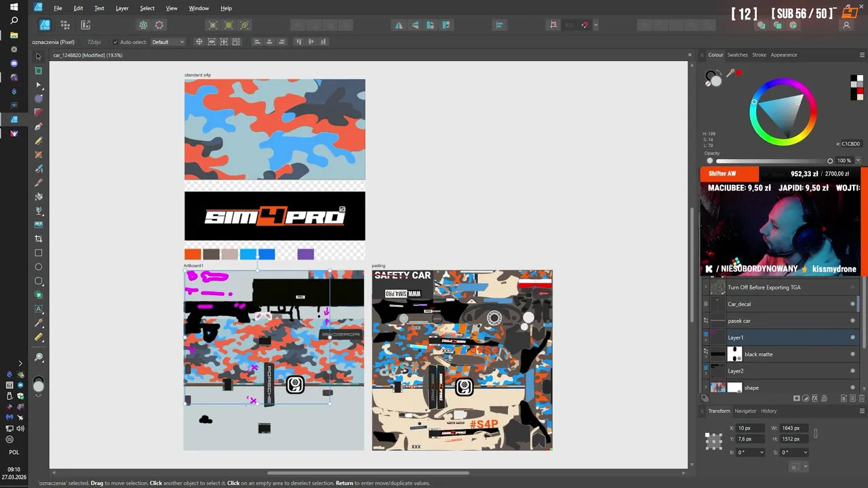Click the C1CBD0 hex colour value
The height and width of the screenshot is (488, 868).
(x=851, y=144)
